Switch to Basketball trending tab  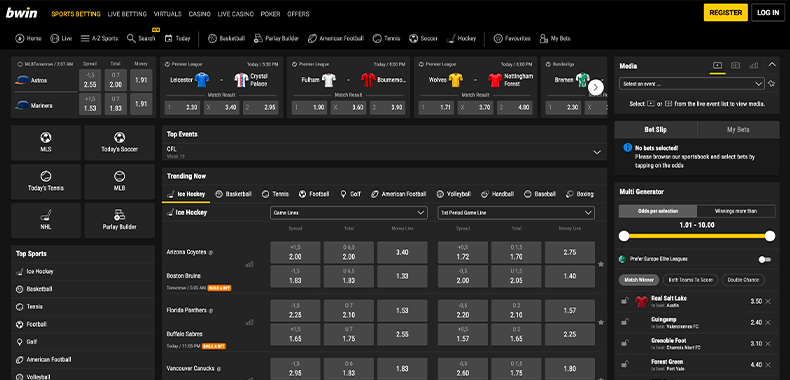click(x=233, y=194)
